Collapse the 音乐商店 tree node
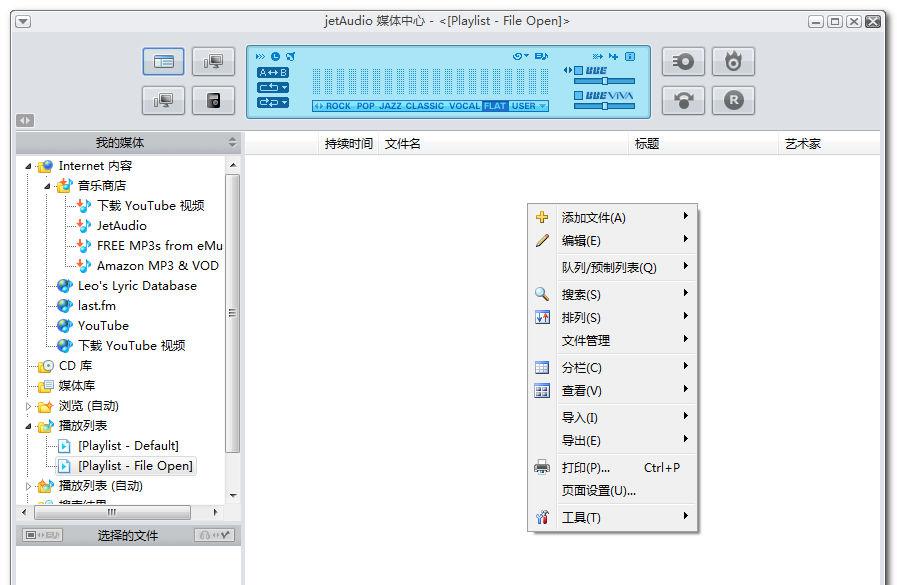897x585 pixels. point(47,186)
